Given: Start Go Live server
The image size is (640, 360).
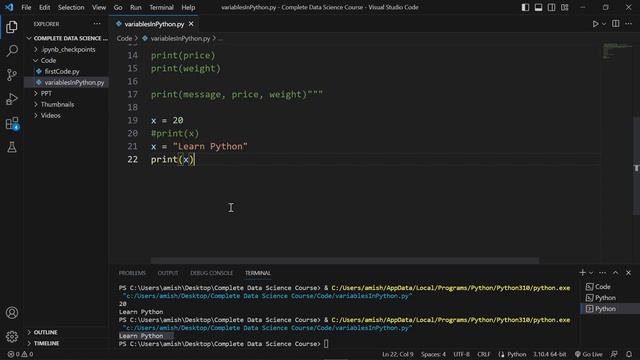Looking at the screenshot, I should click(x=589, y=354).
